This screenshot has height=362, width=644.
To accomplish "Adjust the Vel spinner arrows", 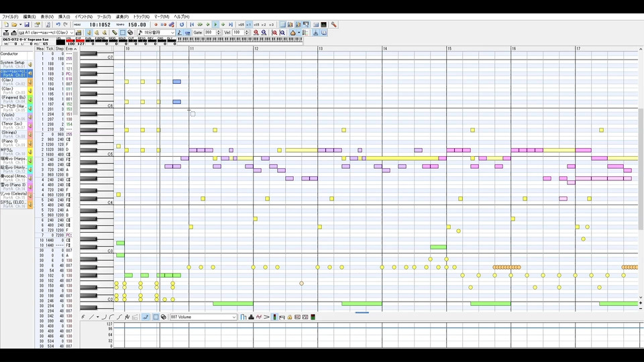I will [x=247, y=32].
